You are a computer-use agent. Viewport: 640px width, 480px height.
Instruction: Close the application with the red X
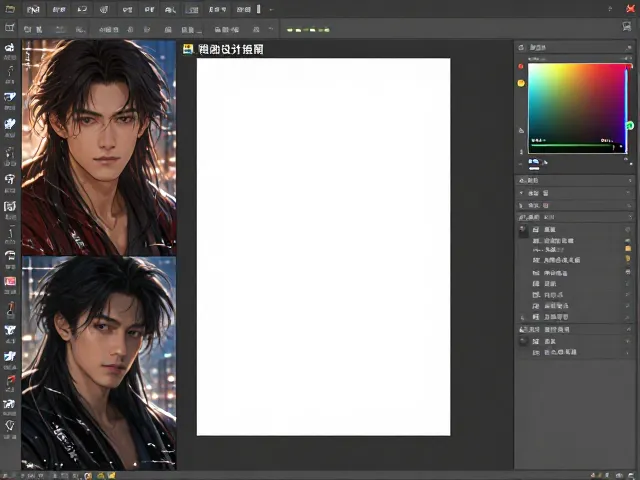point(631,9)
